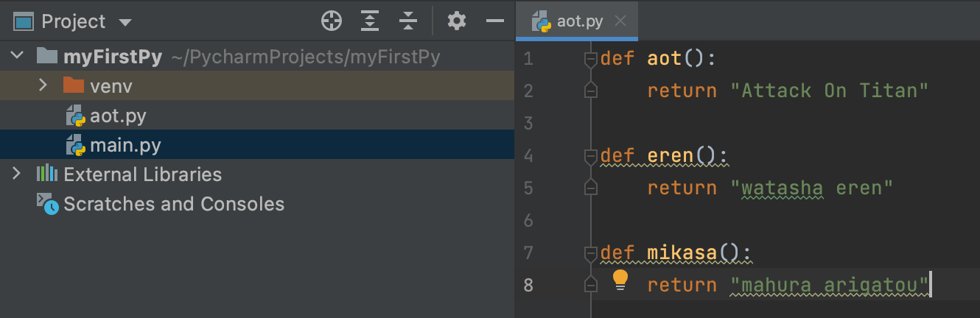Locate opened file with crosshair icon
The height and width of the screenshot is (318, 980).
click(x=332, y=21)
